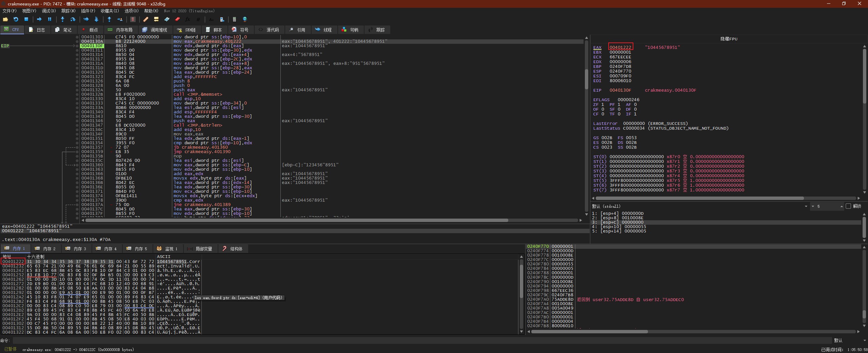The height and width of the screenshot is (353, 868).
Task: Click the Step Over toolbar icon
Action: [73, 19]
